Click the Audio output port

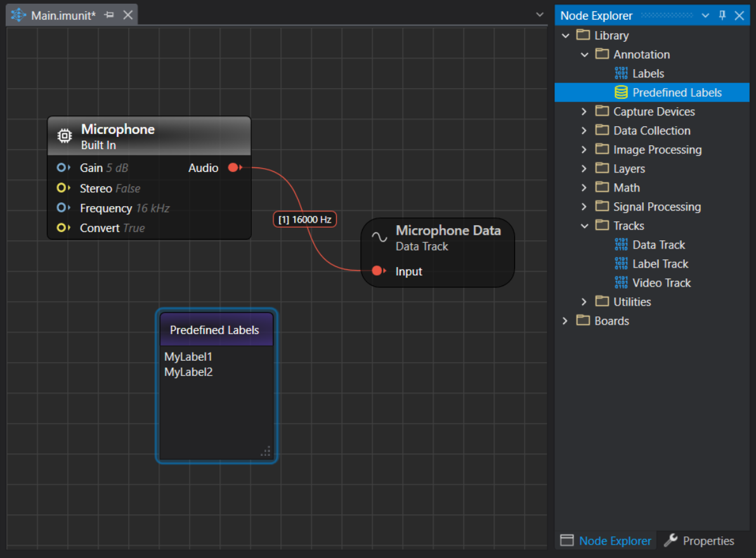(x=233, y=168)
